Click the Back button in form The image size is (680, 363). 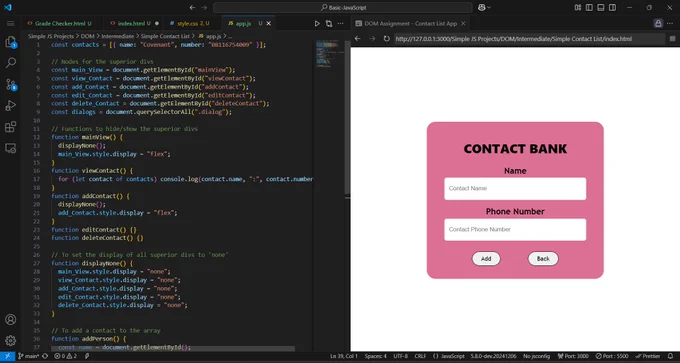[543, 258]
